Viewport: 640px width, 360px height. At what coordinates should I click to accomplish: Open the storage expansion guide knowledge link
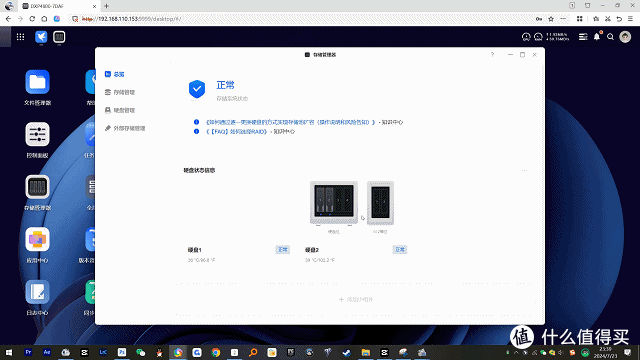click(x=290, y=122)
